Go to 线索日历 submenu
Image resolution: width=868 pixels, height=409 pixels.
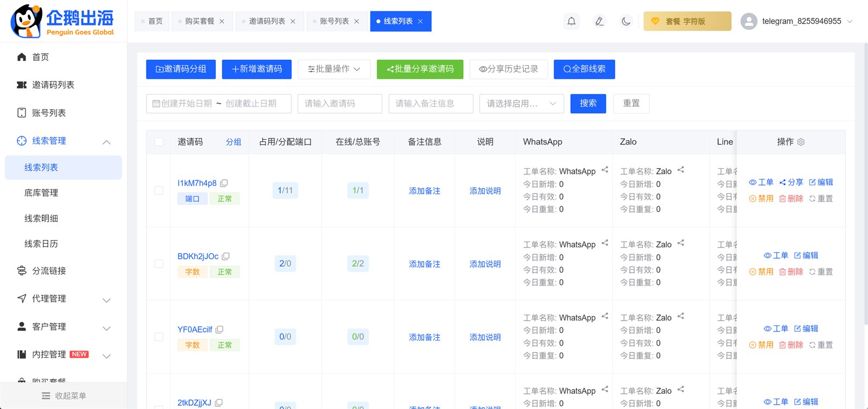(x=63, y=244)
